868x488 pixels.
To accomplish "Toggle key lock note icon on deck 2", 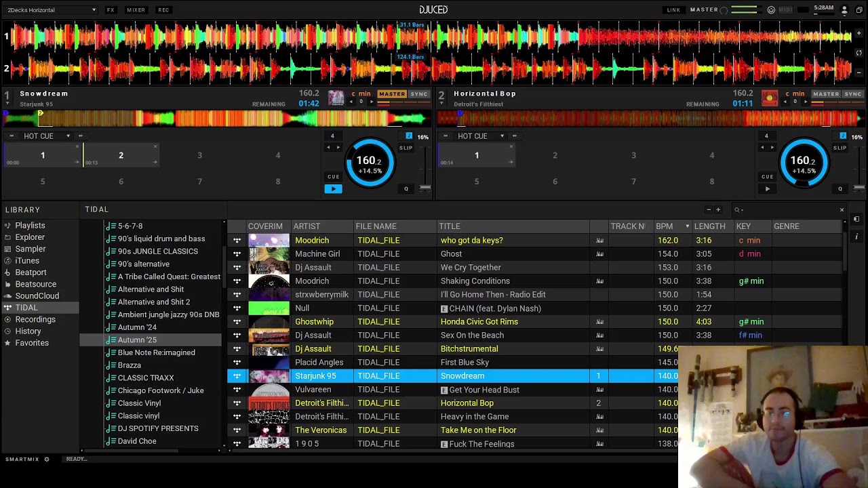I will (x=843, y=136).
